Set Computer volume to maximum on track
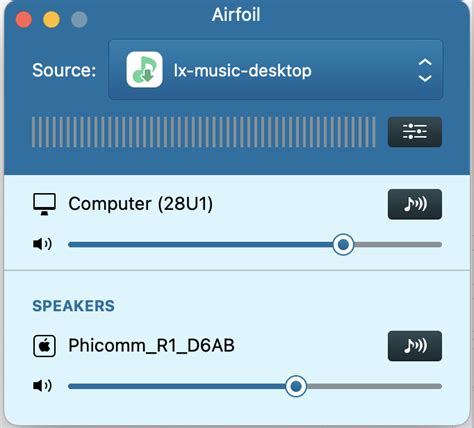Viewport: 474px width, 428px height. (x=439, y=245)
